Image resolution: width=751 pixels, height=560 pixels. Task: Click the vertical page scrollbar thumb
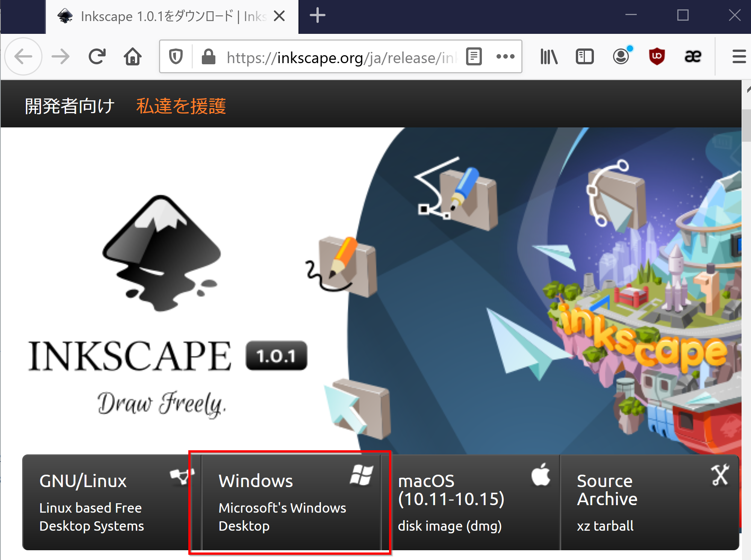pos(746,126)
